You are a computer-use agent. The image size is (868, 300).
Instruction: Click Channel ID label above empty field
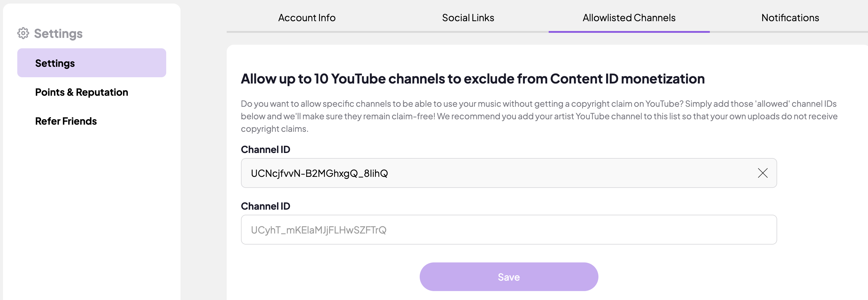tap(265, 206)
